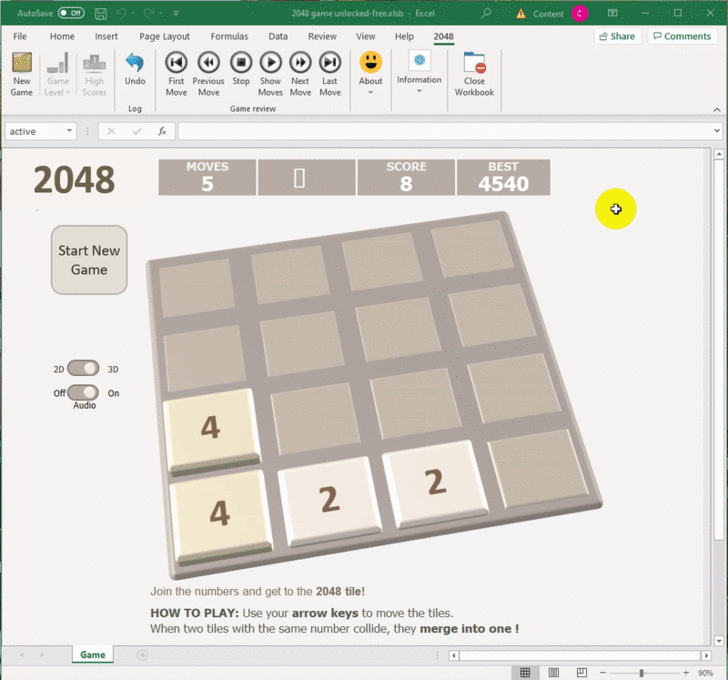
Task: Click the warning triangle icon
Action: pyautogui.click(x=521, y=13)
